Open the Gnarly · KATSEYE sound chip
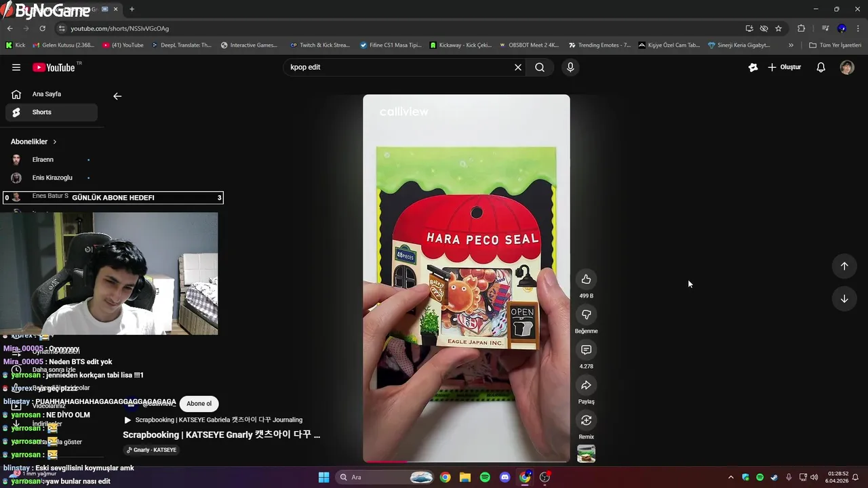This screenshot has width=868, height=488. tap(151, 450)
